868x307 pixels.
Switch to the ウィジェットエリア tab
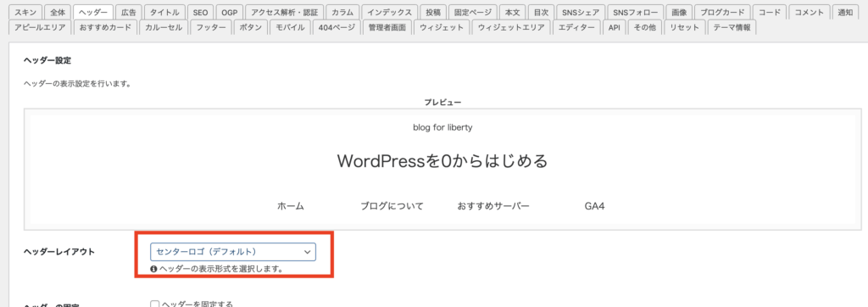coord(511,28)
